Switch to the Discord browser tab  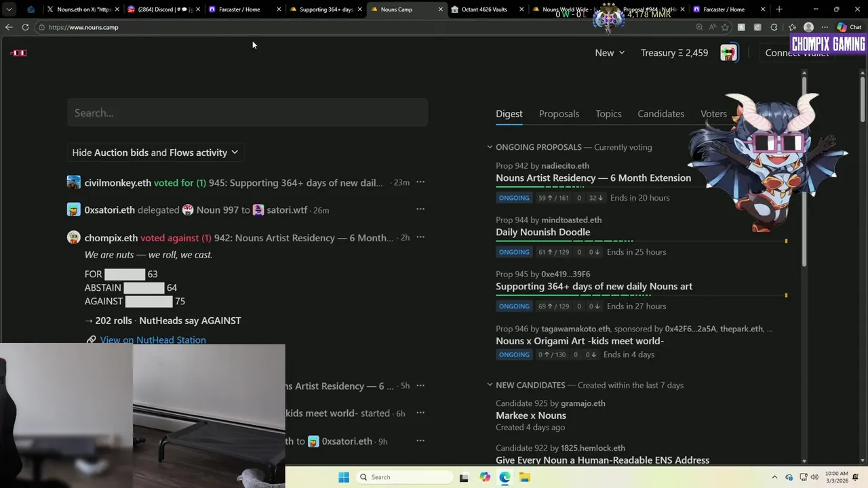161,9
